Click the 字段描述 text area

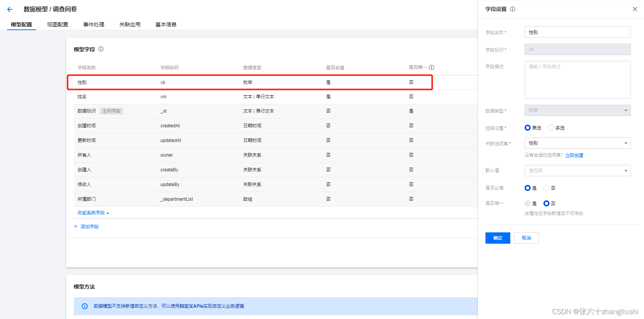point(577,80)
